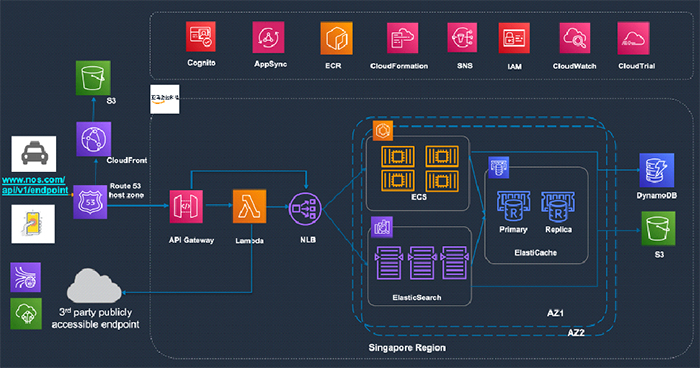Select the ElastiCache Replica node icon
Screen dimensions: 700x368
[x=558, y=206]
